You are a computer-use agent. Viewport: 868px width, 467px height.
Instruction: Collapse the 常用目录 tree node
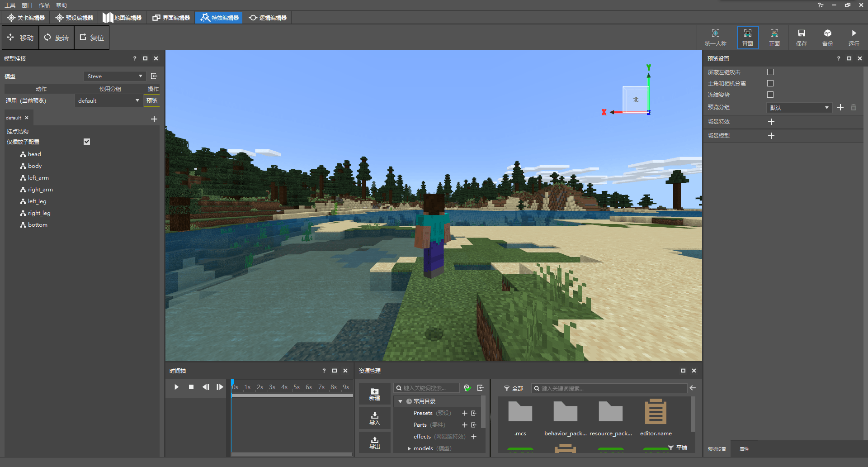[400, 401]
